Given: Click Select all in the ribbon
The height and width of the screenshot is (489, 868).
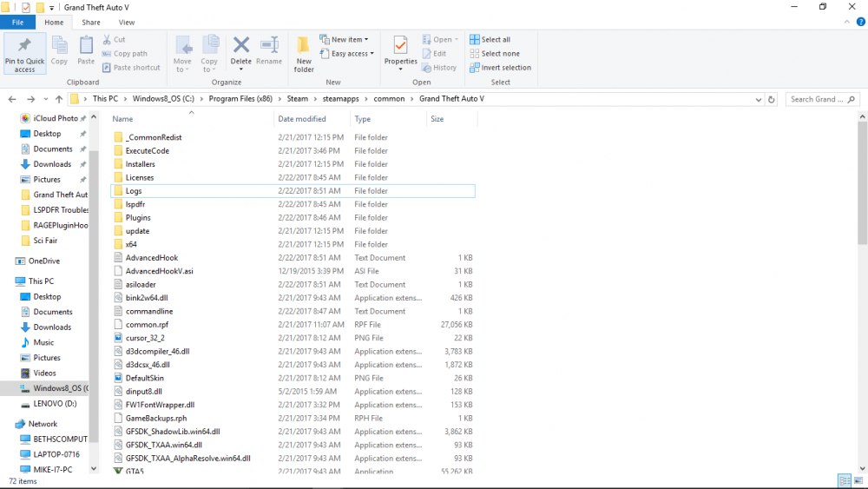Looking at the screenshot, I should [490, 39].
